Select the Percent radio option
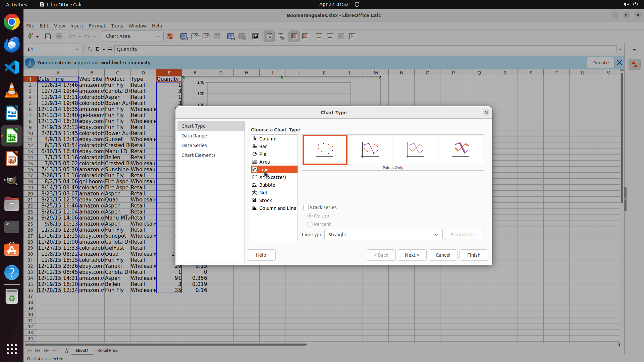Screen dimensions: 644x362 [310, 224]
